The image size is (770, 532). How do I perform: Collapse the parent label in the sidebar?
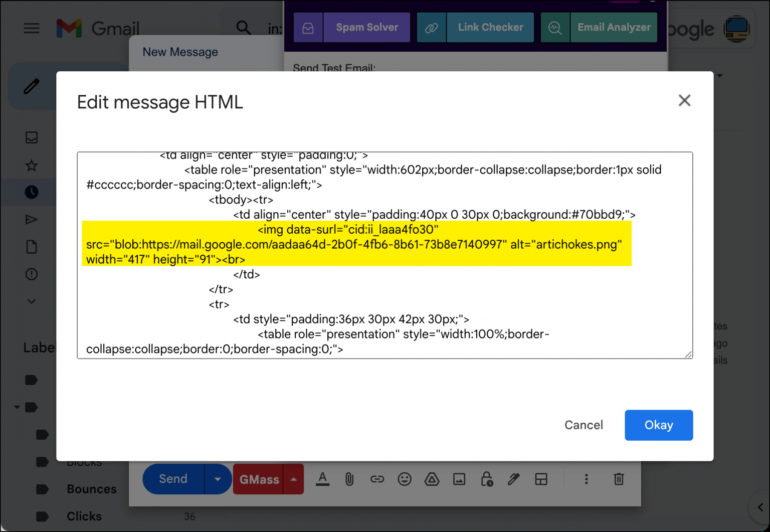(x=17, y=407)
